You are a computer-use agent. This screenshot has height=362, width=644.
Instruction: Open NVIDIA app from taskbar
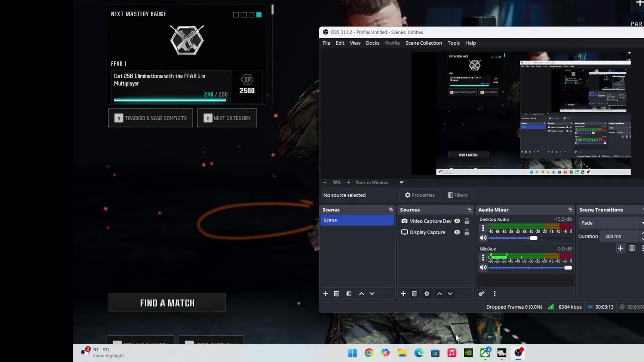[468, 353]
